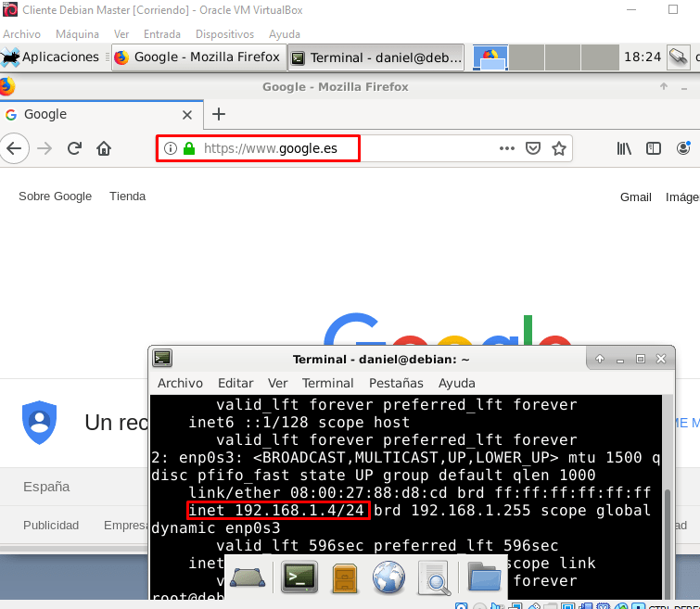Open a new Firefox tab
Viewport: 700px width, 609px height.
(x=219, y=114)
